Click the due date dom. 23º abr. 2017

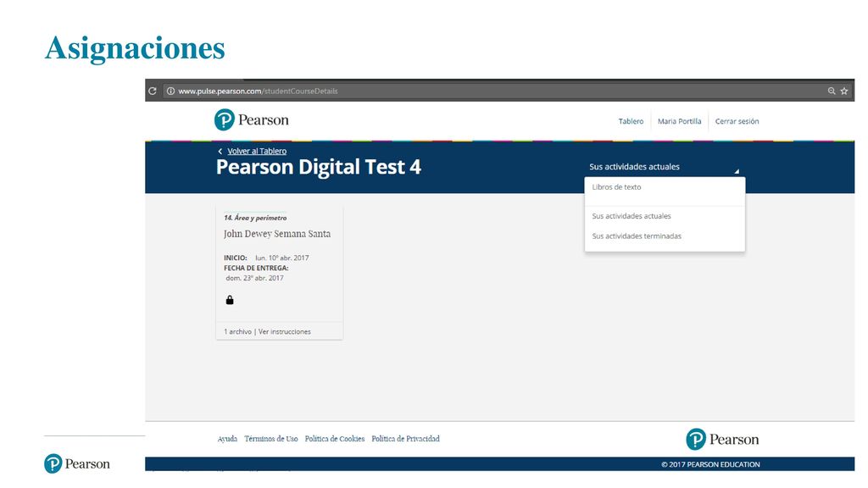coord(254,278)
